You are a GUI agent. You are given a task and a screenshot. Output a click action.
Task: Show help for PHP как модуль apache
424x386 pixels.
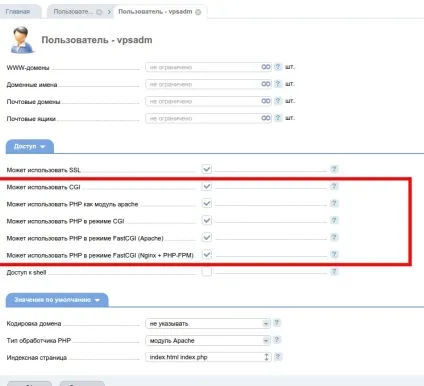334,203
